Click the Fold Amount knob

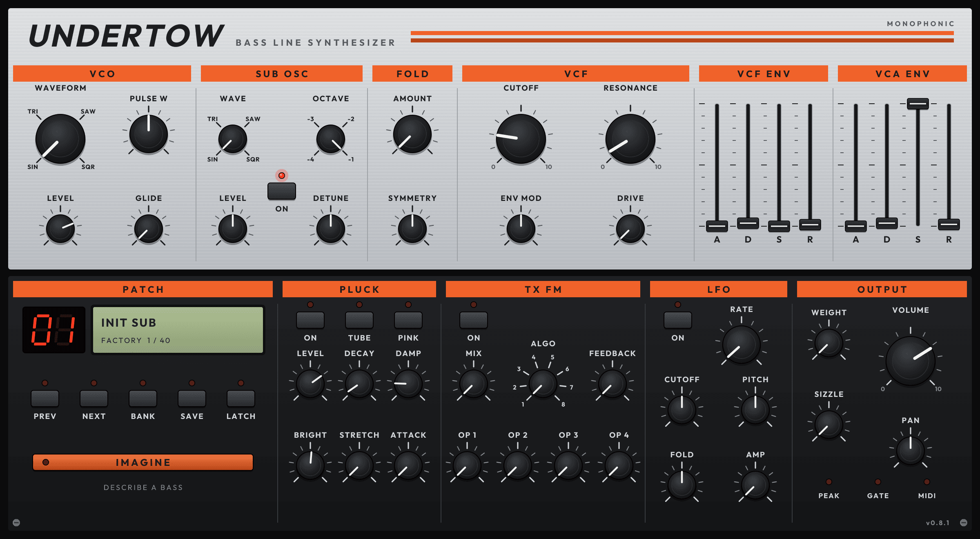pos(412,134)
